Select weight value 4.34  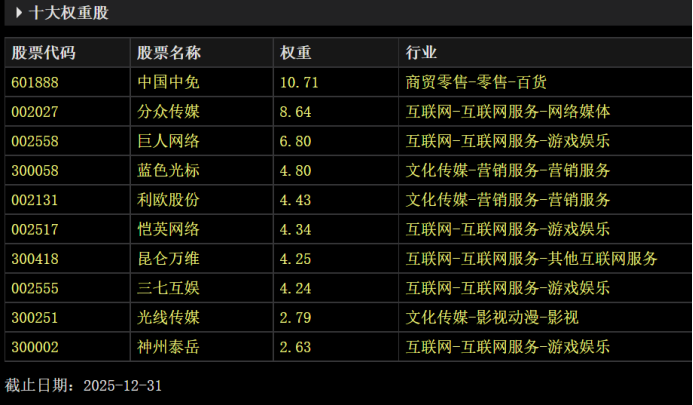click(295, 229)
